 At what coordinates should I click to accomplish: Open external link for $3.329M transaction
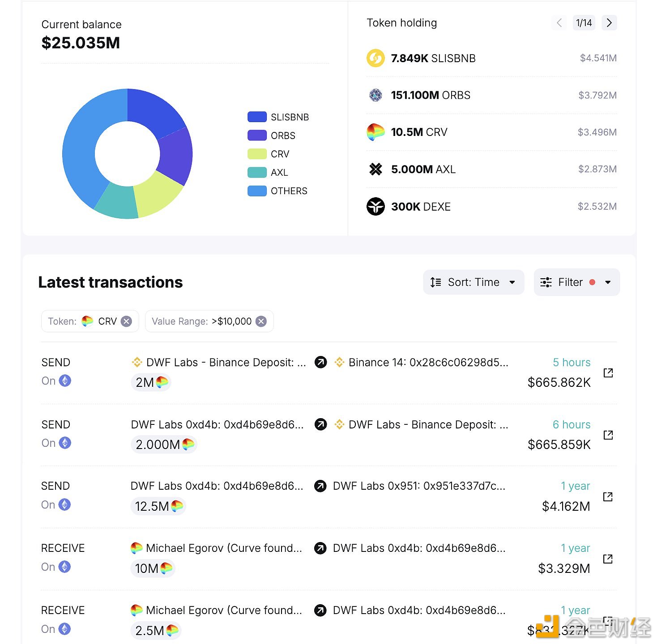pos(608,559)
